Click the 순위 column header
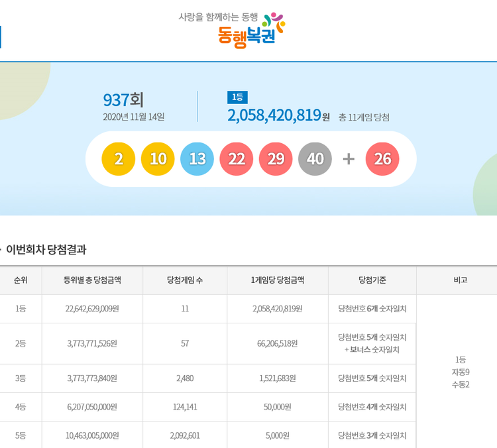The width and height of the screenshot is (497, 448). [x=21, y=280]
